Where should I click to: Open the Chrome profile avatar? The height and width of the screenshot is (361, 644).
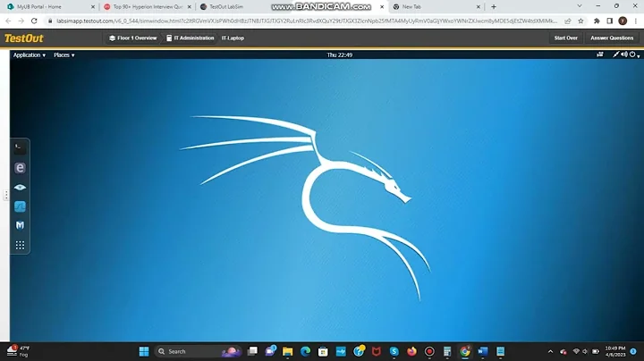click(x=623, y=21)
